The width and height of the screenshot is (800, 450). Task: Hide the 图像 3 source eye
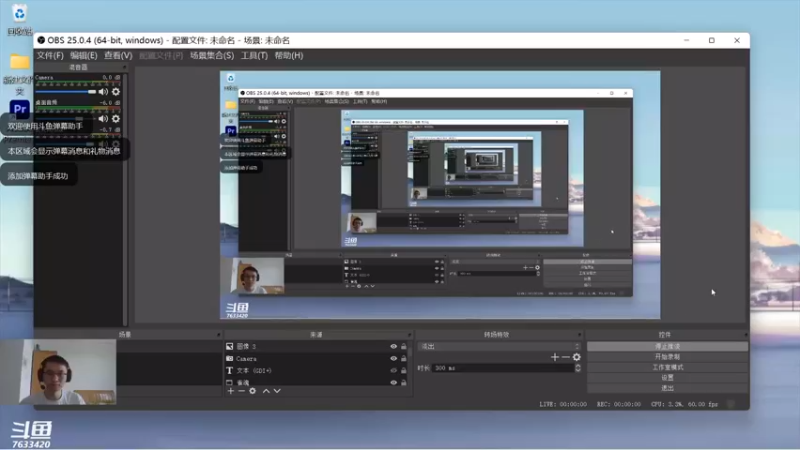tap(393, 346)
